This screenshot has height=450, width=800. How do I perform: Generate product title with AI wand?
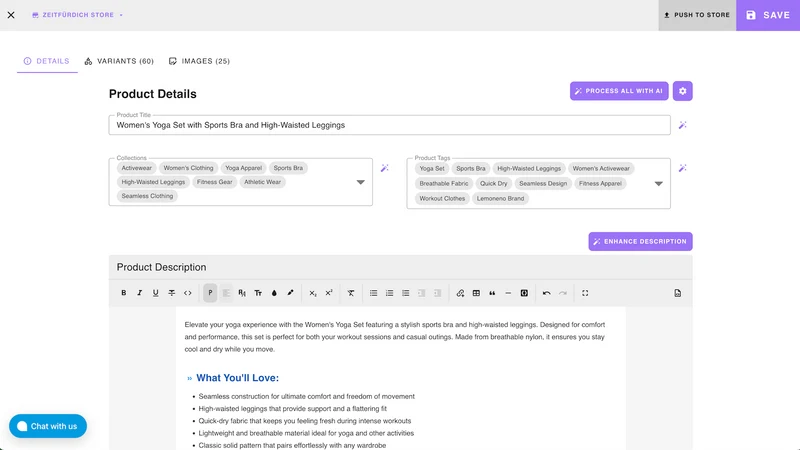pyautogui.click(x=683, y=125)
